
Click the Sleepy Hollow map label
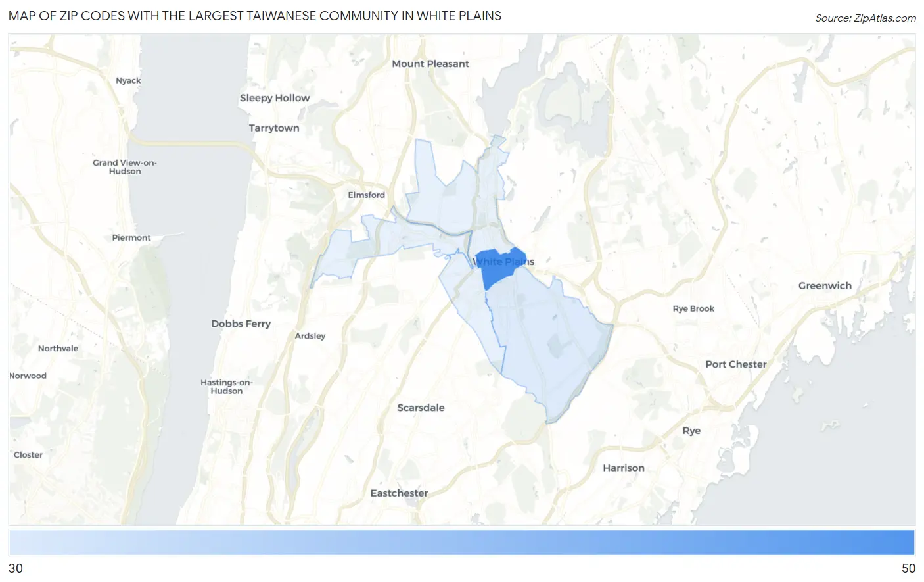point(275,98)
